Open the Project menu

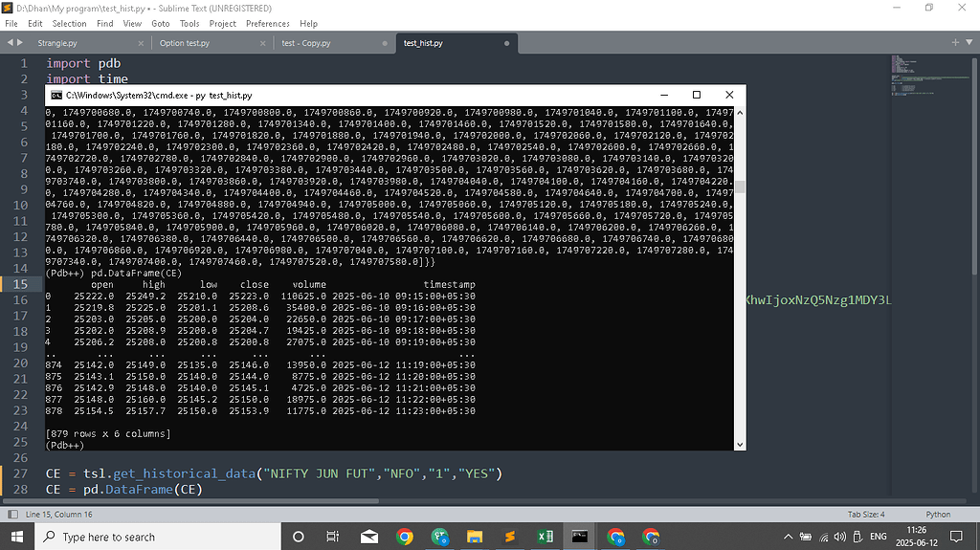pos(222,23)
